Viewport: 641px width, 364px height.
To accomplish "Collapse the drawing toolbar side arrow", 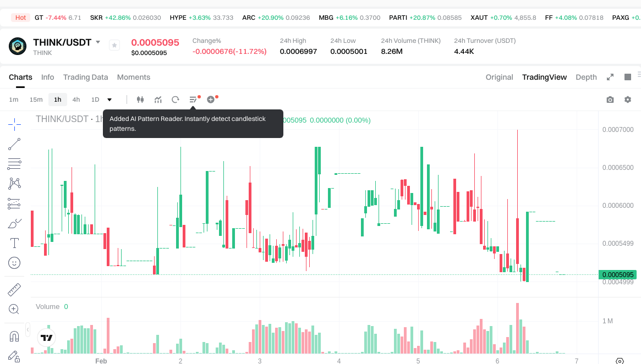I will pyautogui.click(x=28, y=329).
